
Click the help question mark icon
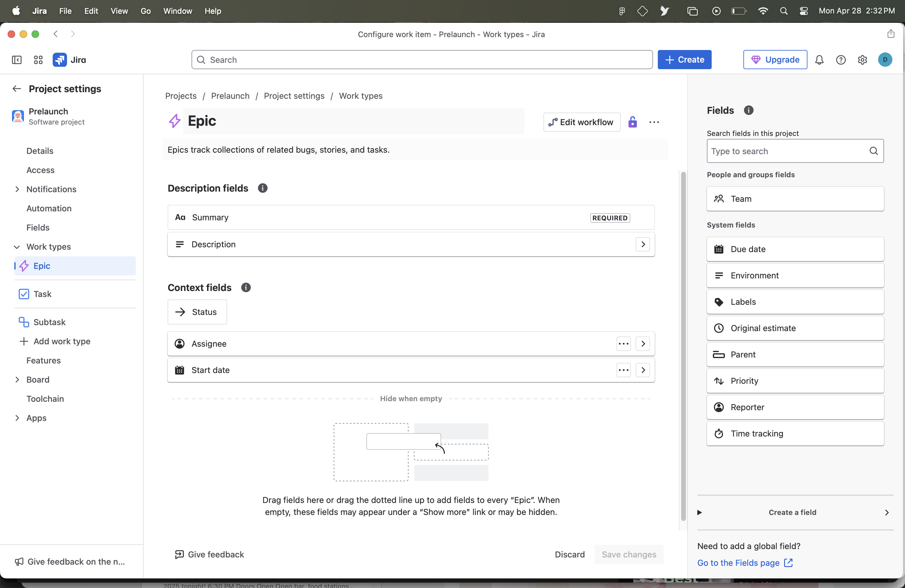tap(841, 60)
